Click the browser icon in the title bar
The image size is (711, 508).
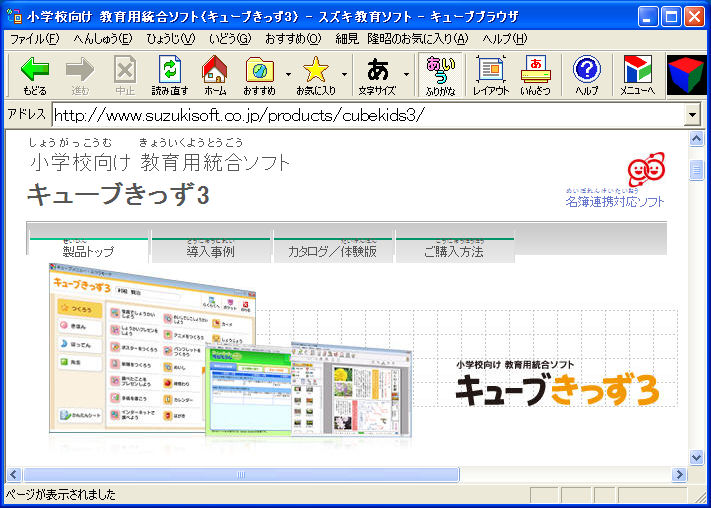click(x=15, y=16)
